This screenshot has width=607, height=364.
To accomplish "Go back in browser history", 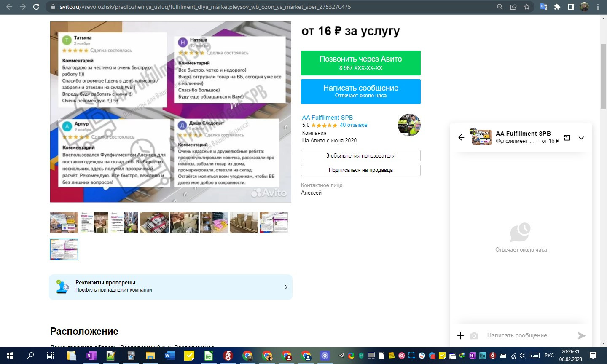I will 9,7.
